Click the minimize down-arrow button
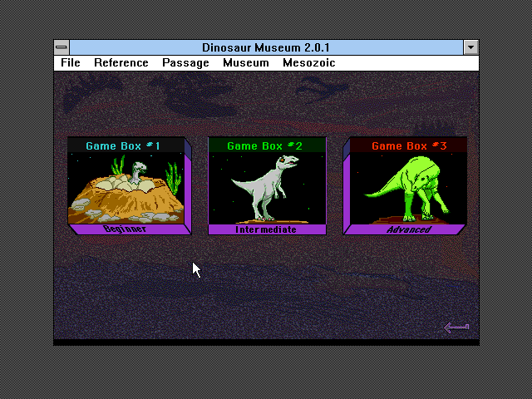 point(471,47)
